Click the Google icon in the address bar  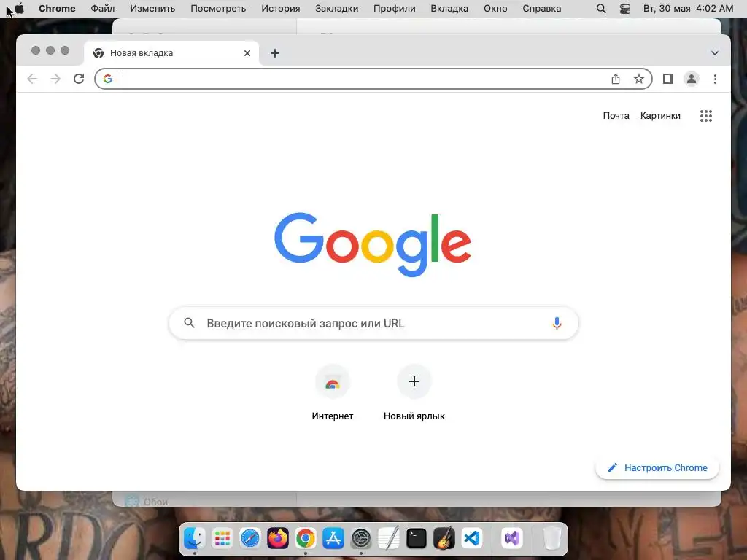[x=108, y=79]
